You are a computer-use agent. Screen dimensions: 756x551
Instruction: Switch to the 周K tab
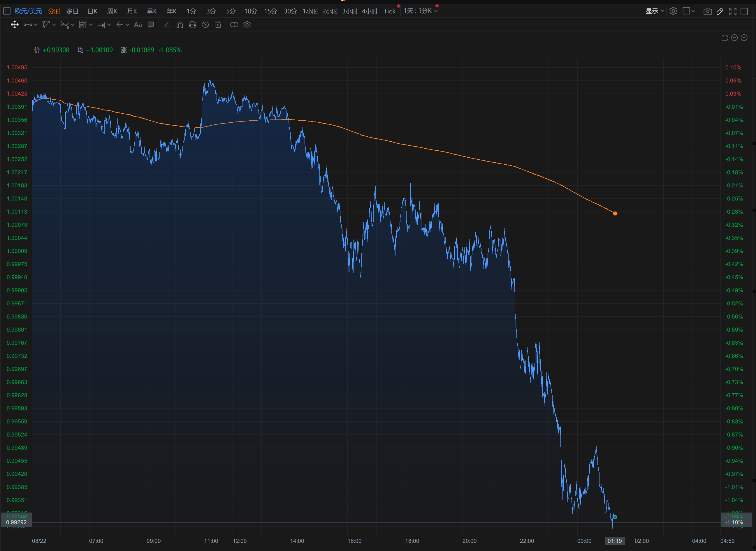(x=112, y=11)
